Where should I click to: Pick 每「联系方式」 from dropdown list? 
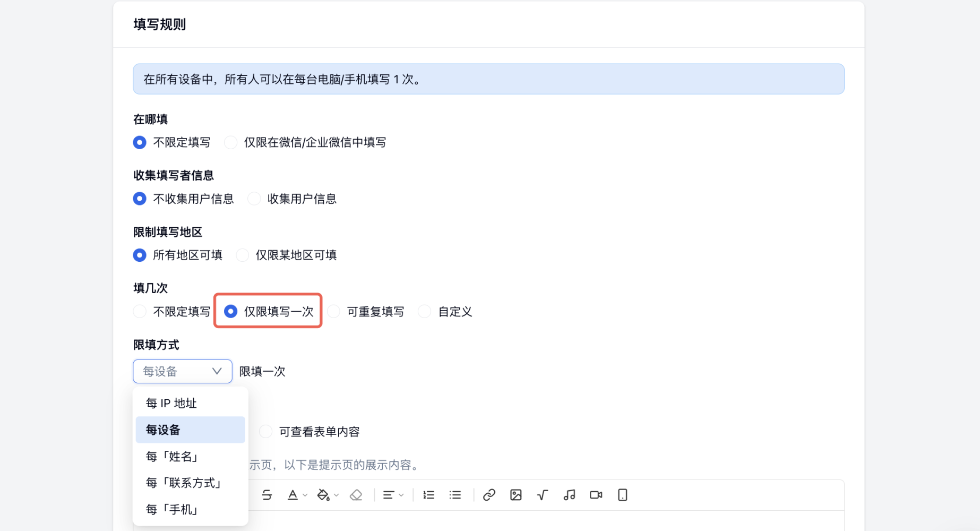pyautogui.click(x=190, y=483)
